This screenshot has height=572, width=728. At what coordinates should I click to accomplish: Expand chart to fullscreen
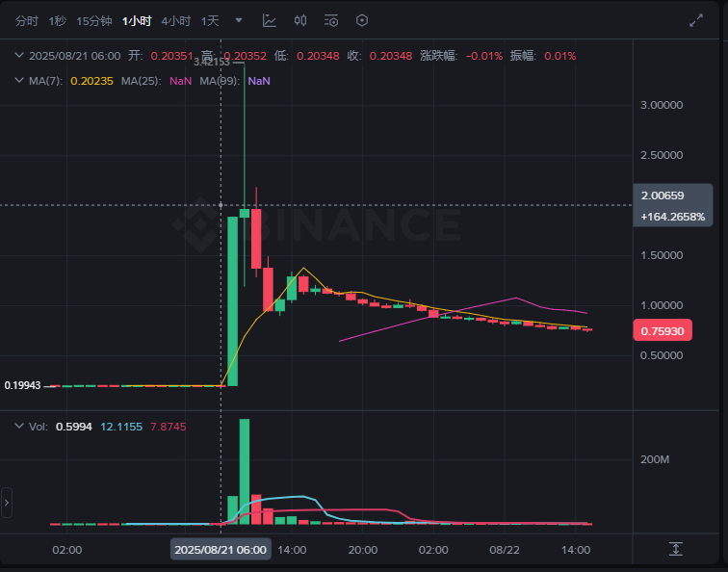[x=696, y=20]
